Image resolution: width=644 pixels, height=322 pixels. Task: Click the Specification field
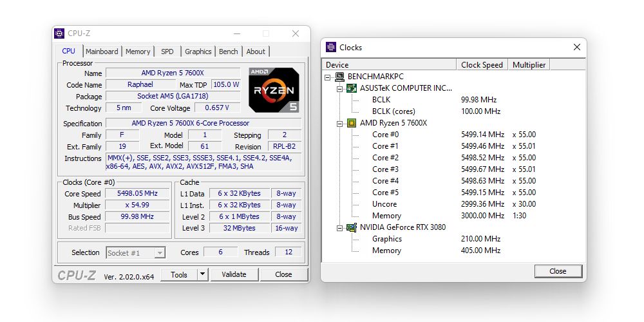pyautogui.click(x=204, y=123)
